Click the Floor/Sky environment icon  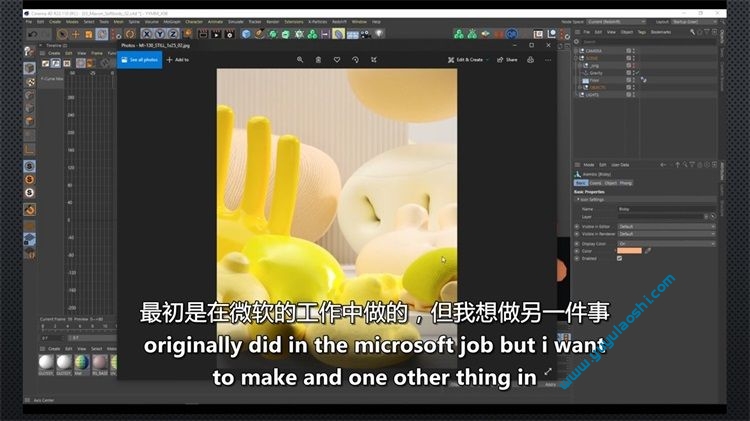tap(353, 34)
